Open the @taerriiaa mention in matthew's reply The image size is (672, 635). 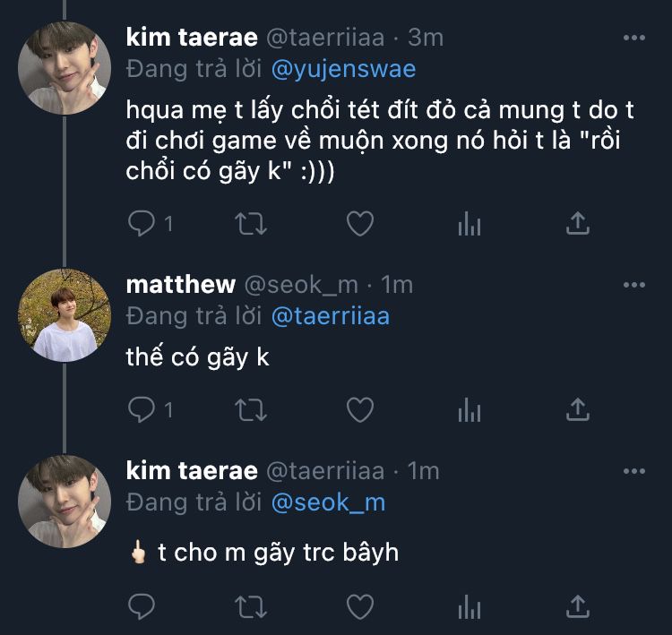point(329,315)
